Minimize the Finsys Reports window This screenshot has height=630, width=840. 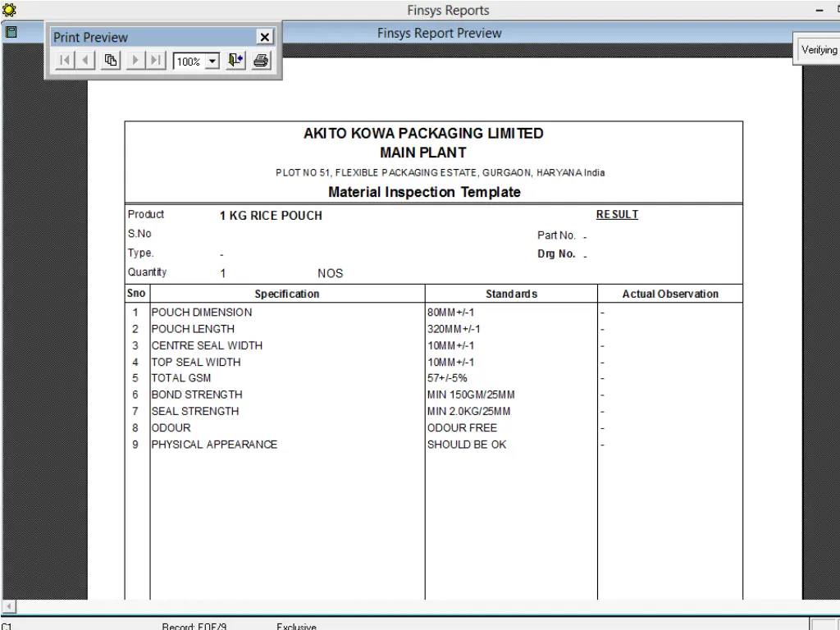(819, 10)
